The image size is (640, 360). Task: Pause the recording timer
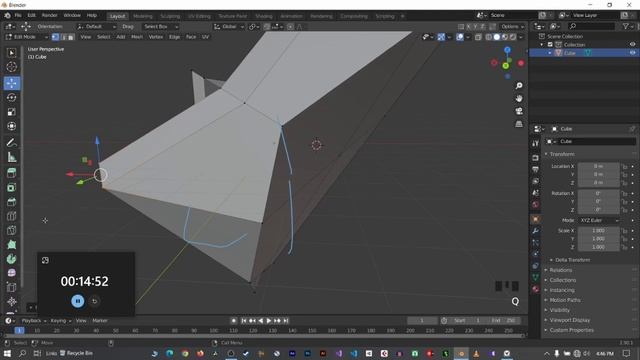tap(78, 301)
